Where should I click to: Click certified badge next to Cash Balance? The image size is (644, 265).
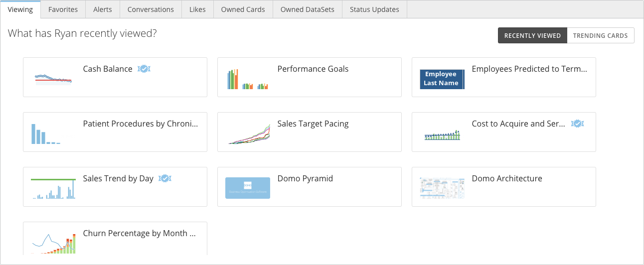(144, 69)
